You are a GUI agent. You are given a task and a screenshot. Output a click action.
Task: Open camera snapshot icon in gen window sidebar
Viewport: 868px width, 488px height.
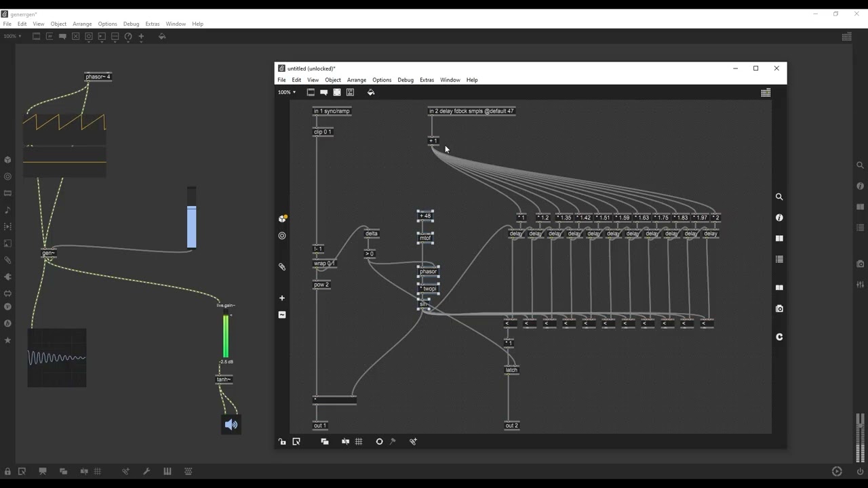tap(779, 308)
